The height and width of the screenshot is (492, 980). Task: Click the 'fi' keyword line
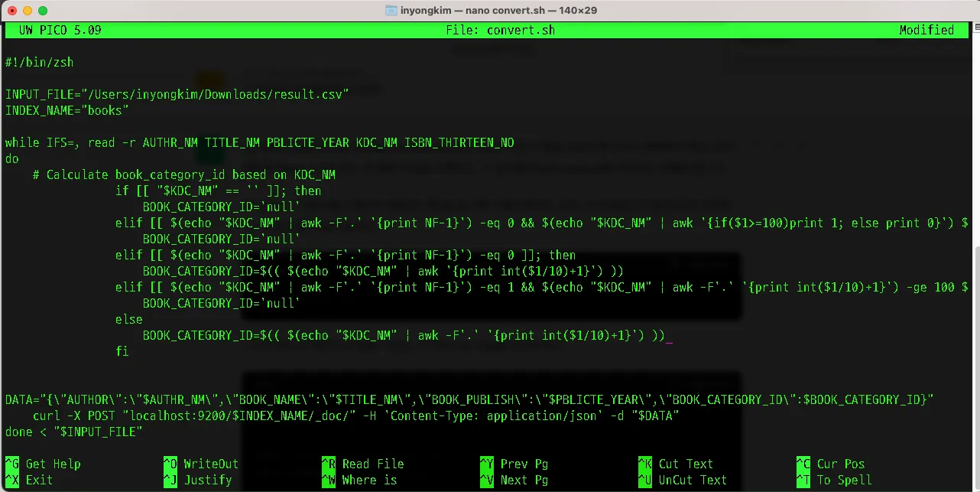[x=122, y=351]
